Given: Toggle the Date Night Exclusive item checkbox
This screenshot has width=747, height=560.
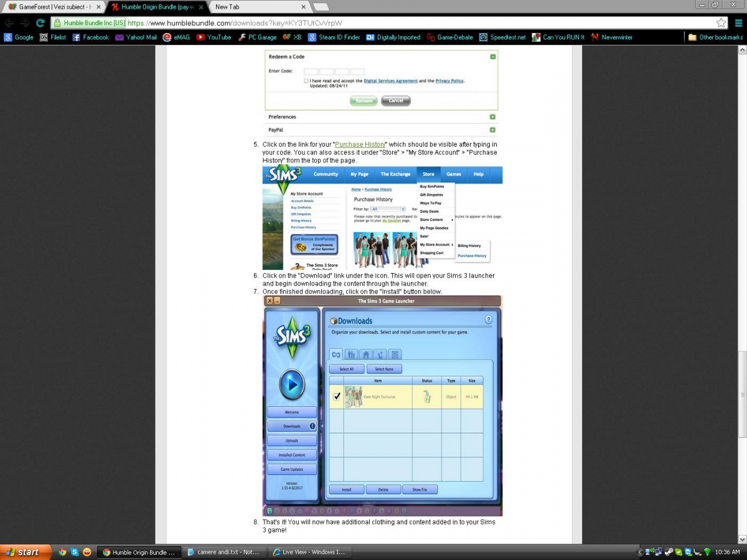Looking at the screenshot, I should coord(337,396).
